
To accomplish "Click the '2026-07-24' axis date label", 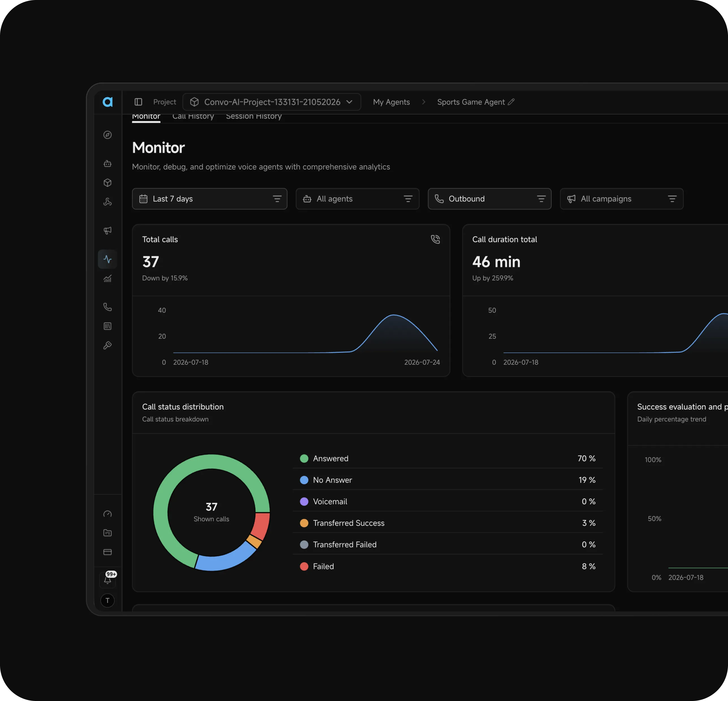I will 422,362.
